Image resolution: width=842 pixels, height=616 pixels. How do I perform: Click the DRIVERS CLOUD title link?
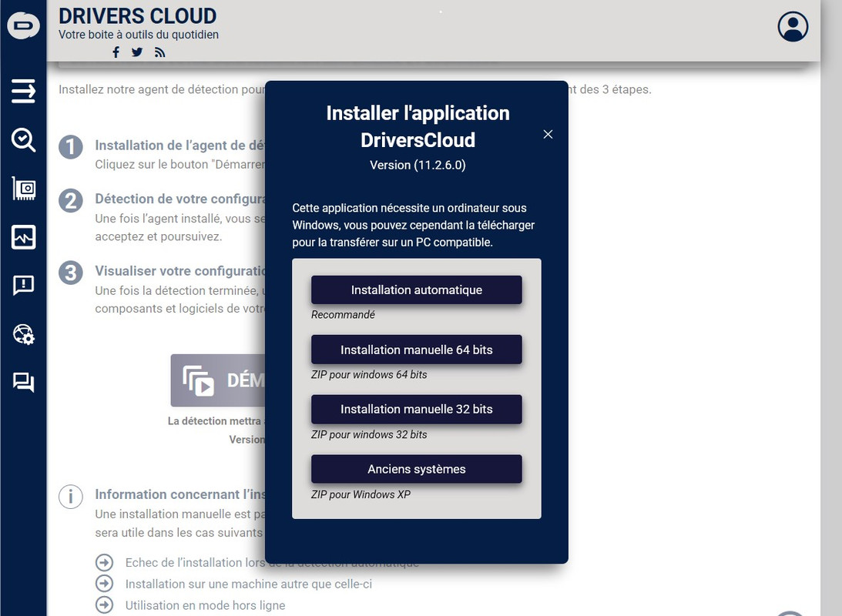137,16
